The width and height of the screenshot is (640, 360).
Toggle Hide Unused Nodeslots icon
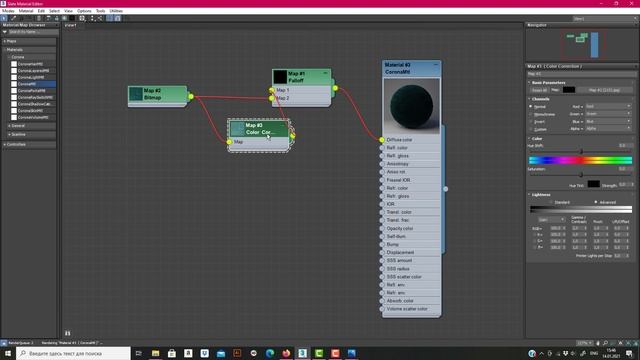click(56, 18)
